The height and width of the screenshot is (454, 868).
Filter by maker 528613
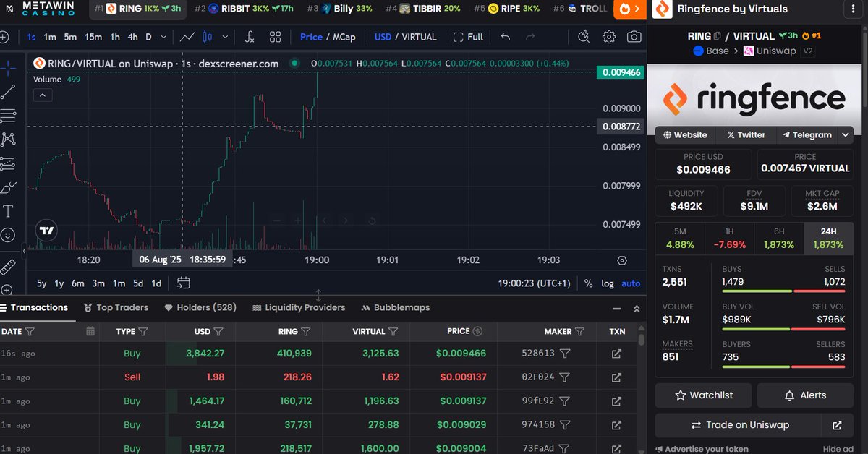(x=565, y=354)
